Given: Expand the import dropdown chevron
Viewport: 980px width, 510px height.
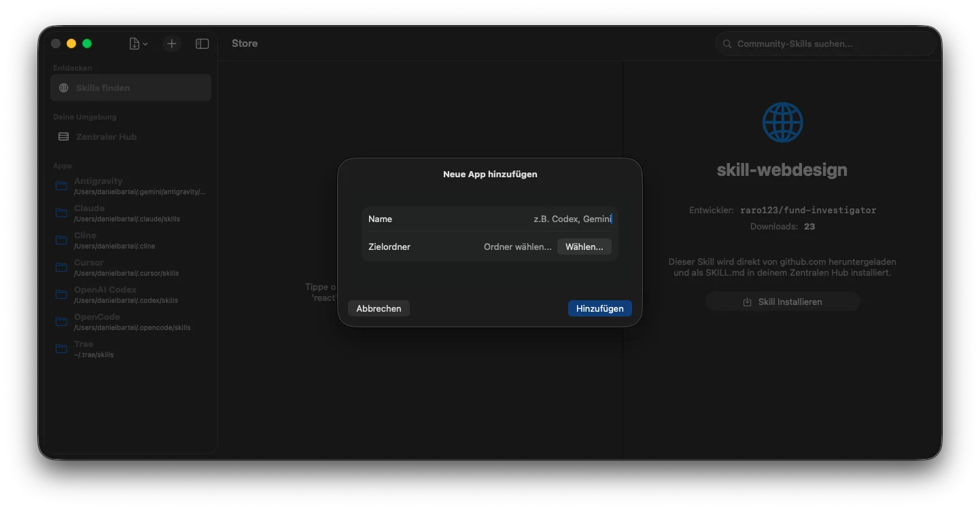Looking at the screenshot, I should click(x=145, y=44).
